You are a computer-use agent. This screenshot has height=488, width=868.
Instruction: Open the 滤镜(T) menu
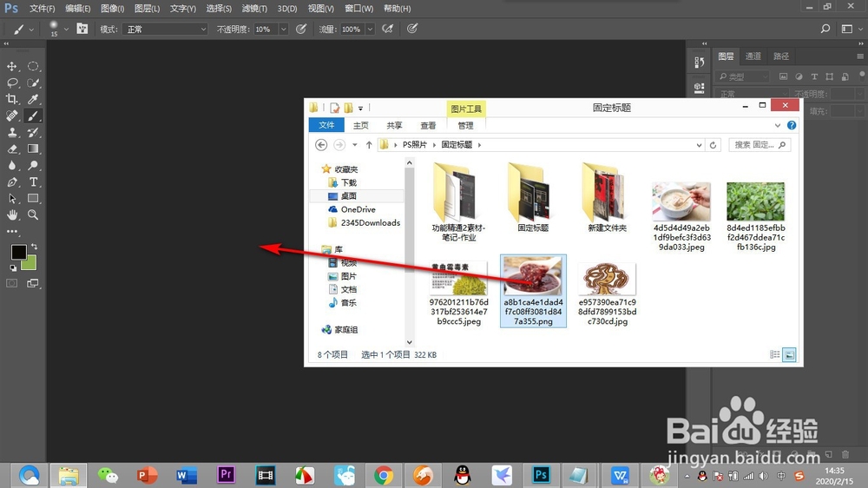[x=254, y=9]
